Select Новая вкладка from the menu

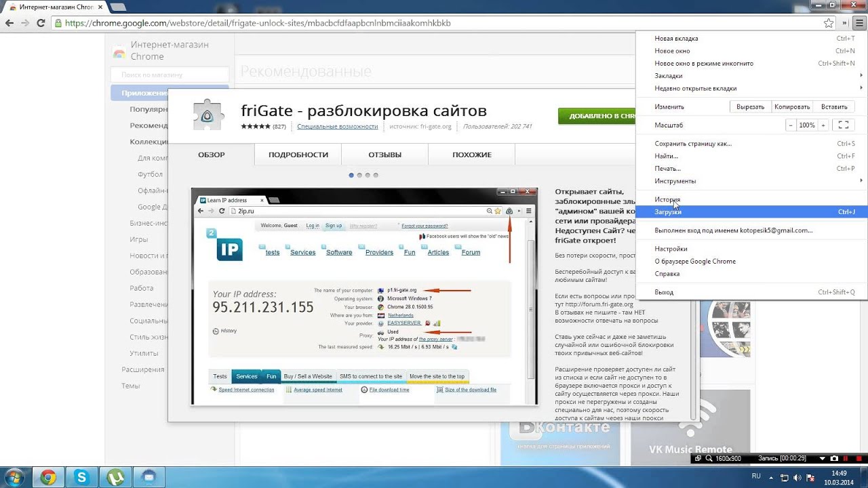click(x=751, y=39)
